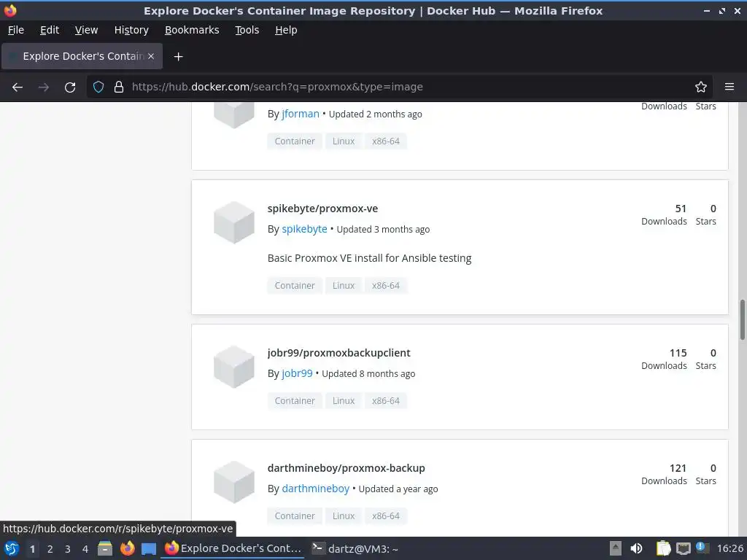Open the View menu
The image size is (747, 560).
tap(86, 30)
